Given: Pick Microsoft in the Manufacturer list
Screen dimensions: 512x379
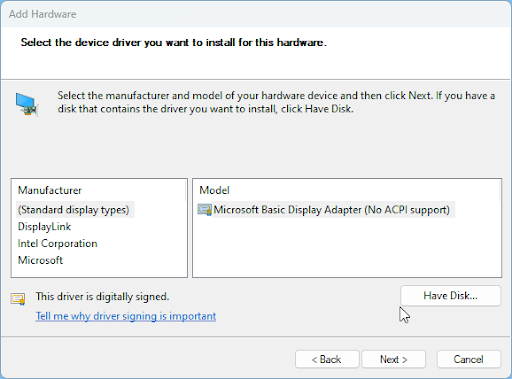Looking at the screenshot, I should [x=40, y=260].
